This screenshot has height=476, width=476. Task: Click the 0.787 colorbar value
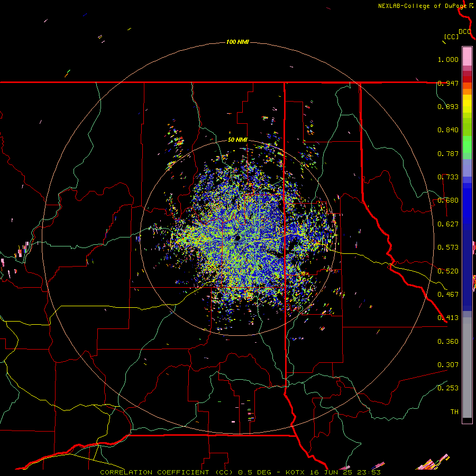[x=448, y=153]
